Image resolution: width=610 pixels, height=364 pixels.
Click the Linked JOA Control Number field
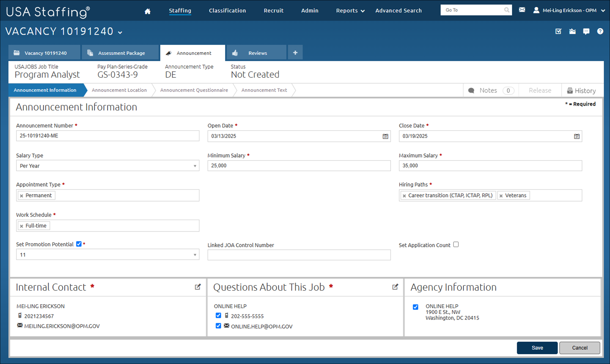(299, 255)
